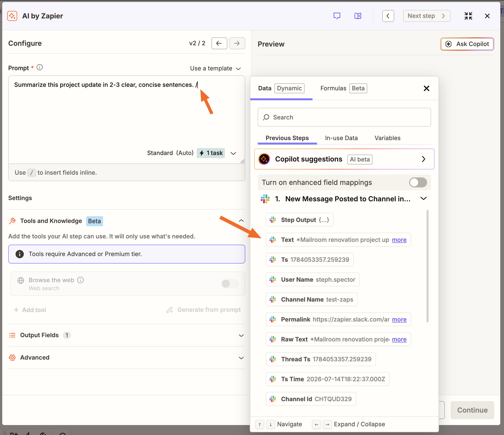
Task: Collapse the New Message Posted to Channel step
Action: coord(423,198)
